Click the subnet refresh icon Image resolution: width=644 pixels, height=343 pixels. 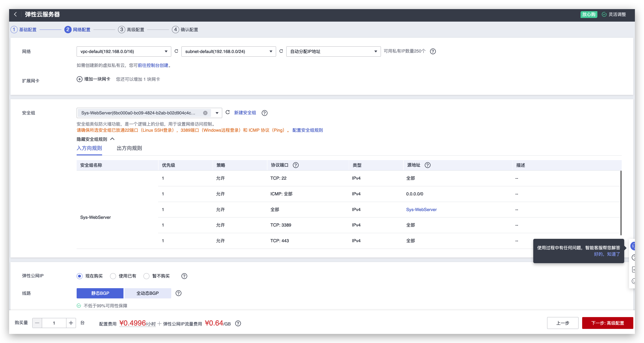point(281,52)
